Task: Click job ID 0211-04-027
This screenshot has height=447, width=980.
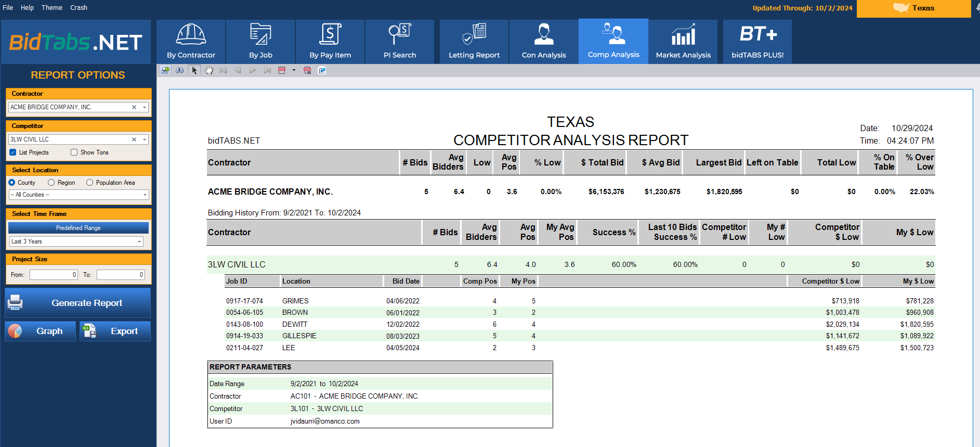Action: point(244,348)
